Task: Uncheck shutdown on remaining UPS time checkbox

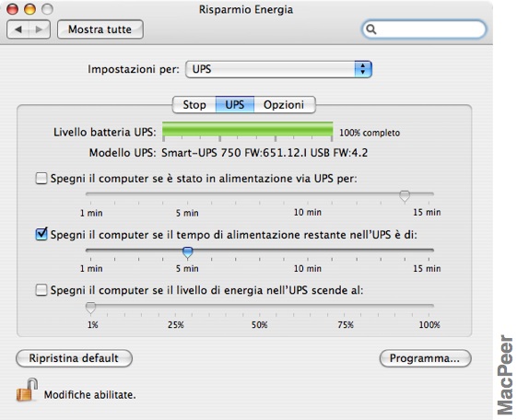Action: pyautogui.click(x=41, y=234)
